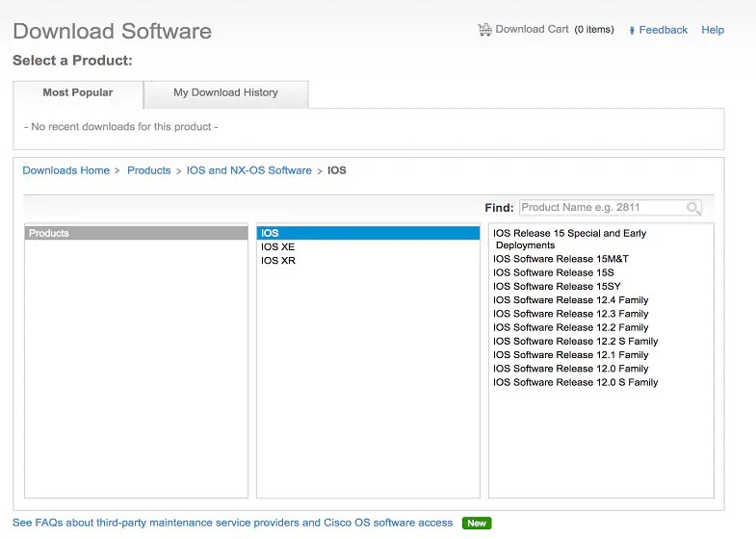
Task: Click the current IOS breadcrumb text
Action: [x=336, y=170]
